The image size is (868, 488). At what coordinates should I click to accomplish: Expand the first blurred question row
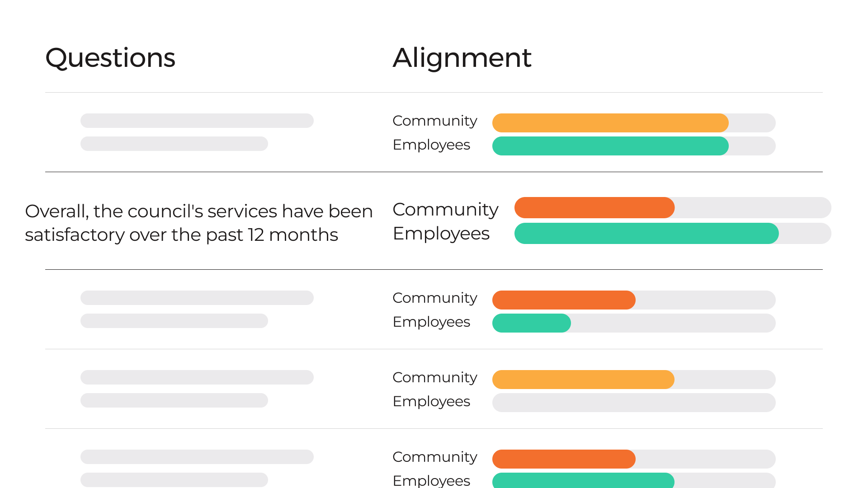[197, 131]
